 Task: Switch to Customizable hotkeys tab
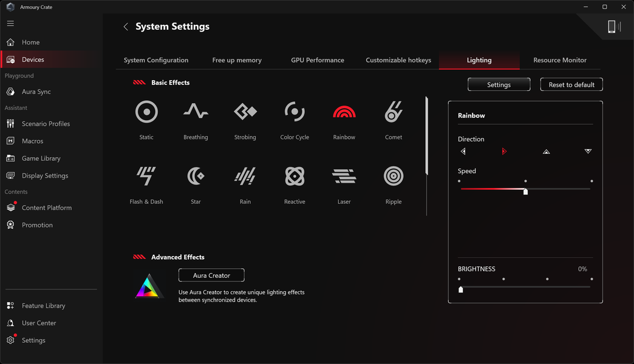coord(398,60)
